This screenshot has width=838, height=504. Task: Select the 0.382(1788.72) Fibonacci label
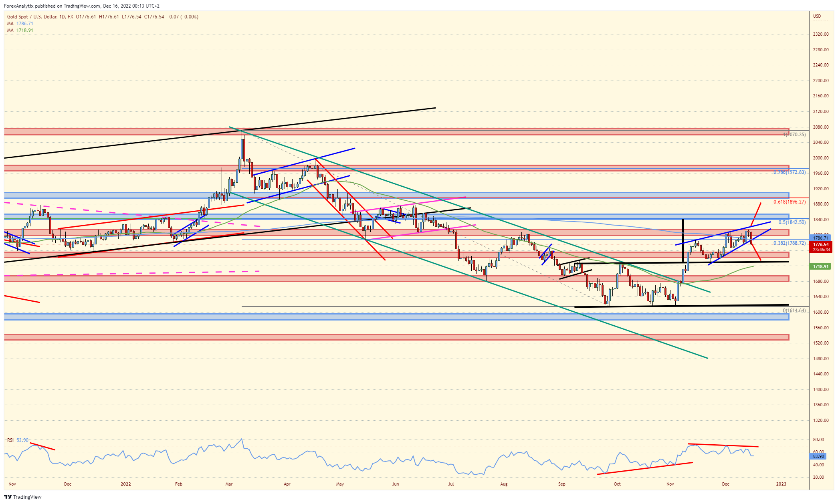[x=790, y=243]
